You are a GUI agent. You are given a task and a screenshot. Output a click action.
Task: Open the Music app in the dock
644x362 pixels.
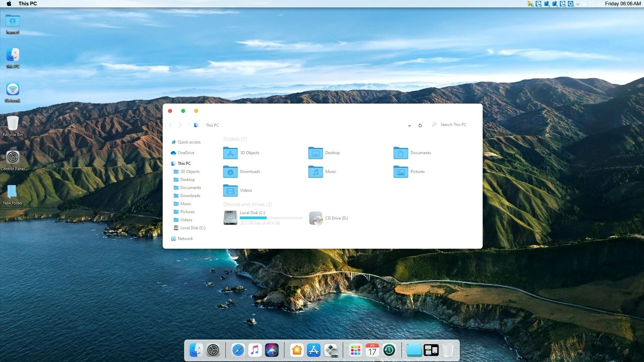pos(255,350)
